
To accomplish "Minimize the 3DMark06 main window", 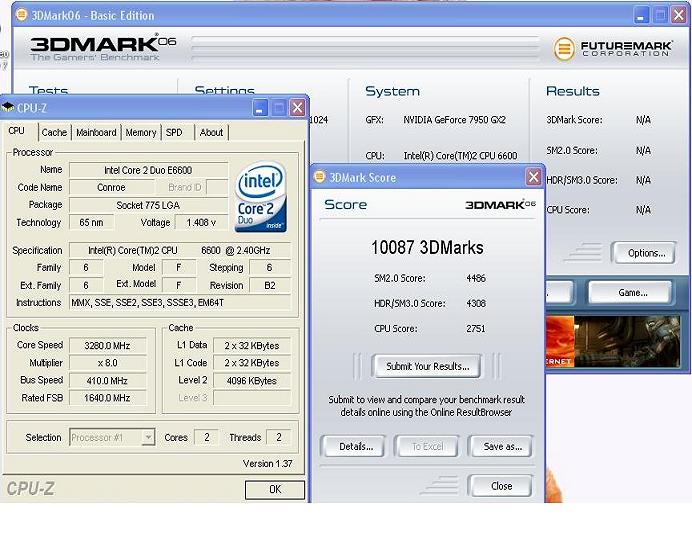I will tap(641, 15).
